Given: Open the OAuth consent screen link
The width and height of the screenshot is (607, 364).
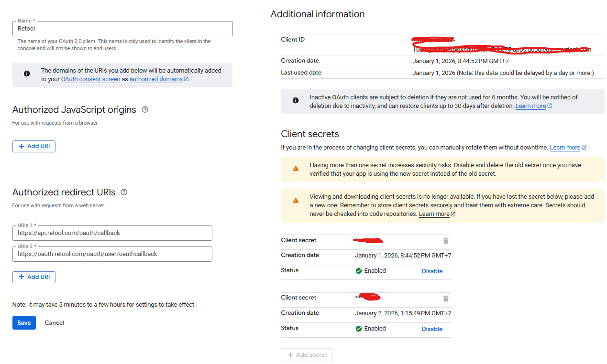Looking at the screenshot, I should click(90, 79).
